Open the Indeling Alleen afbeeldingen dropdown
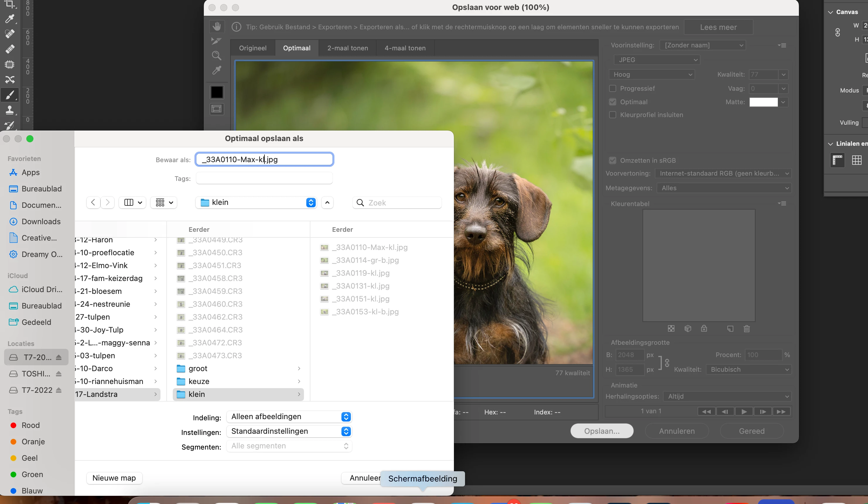The width and height of the screenshot is (868, 504). click(289, 416)
